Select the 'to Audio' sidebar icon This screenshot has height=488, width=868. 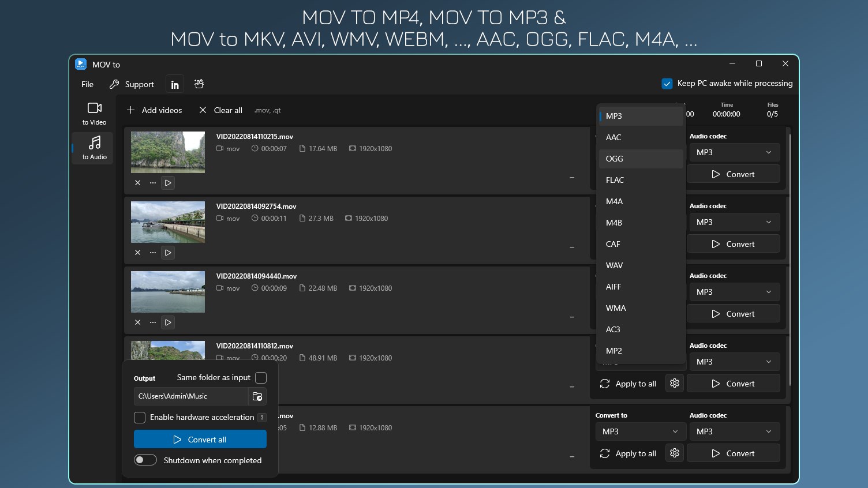(93, 148)
